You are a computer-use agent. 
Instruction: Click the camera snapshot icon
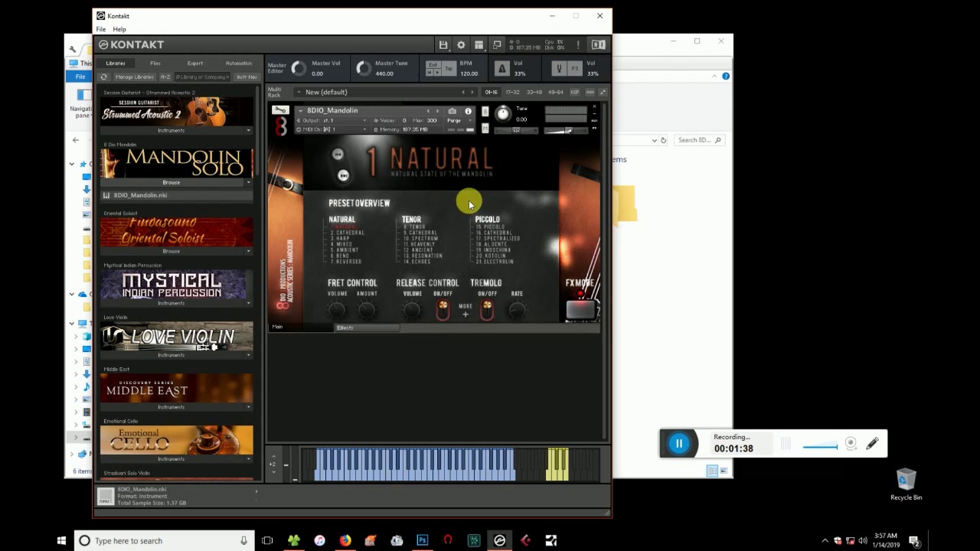(x=452, y=111)
